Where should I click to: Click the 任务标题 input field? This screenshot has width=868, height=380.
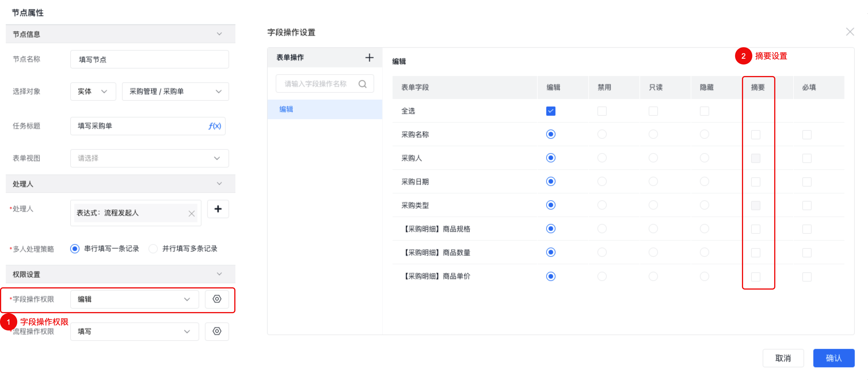coord(148,126)
